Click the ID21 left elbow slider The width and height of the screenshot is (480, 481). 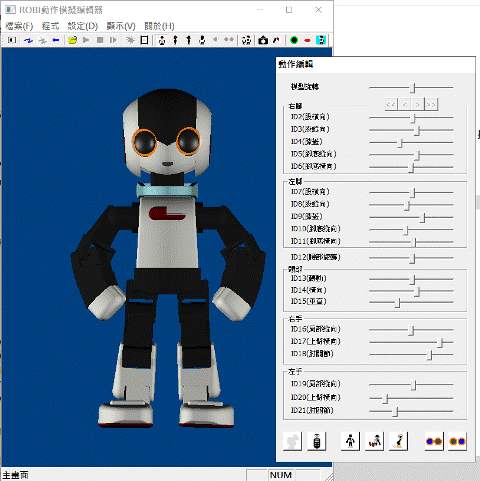[x=411, y=411]
